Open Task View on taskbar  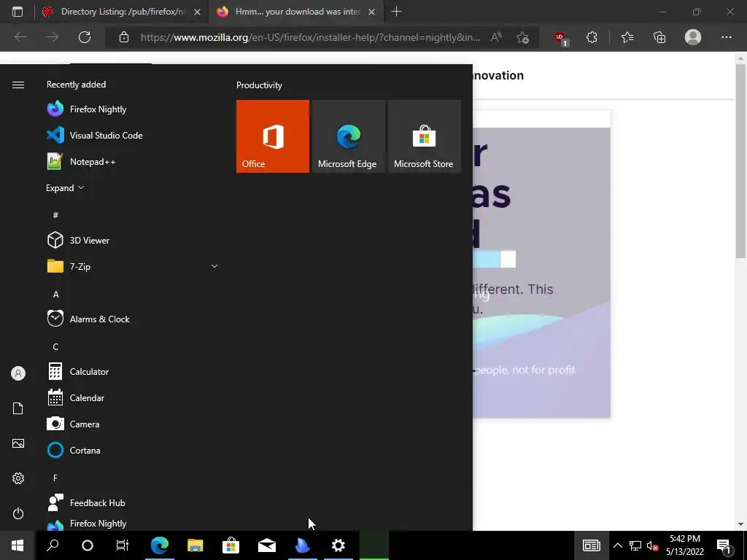[123, 545]
